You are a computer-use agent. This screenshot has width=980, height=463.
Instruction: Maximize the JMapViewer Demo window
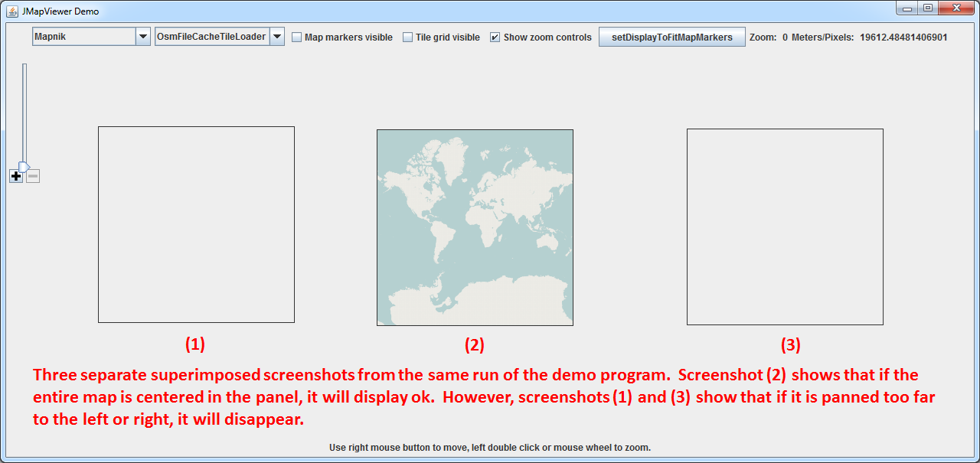[x=927, y=8]
